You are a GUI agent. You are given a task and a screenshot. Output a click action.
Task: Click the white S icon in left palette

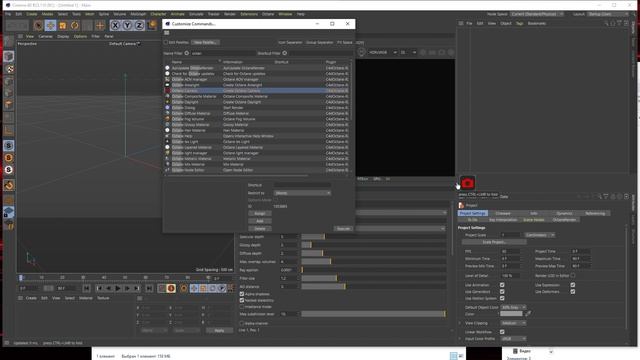pos(9,170)
